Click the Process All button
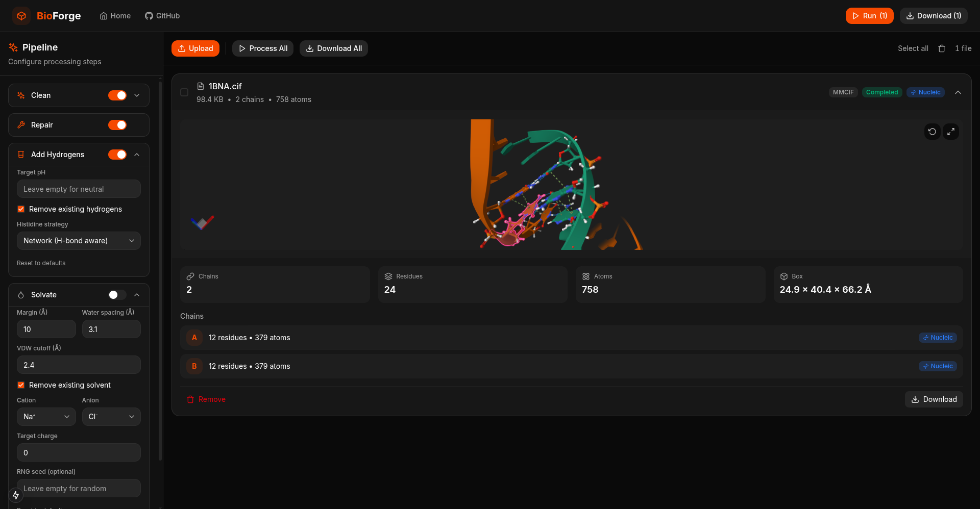This screenshot has width=980, height=509. pos(263,48)
